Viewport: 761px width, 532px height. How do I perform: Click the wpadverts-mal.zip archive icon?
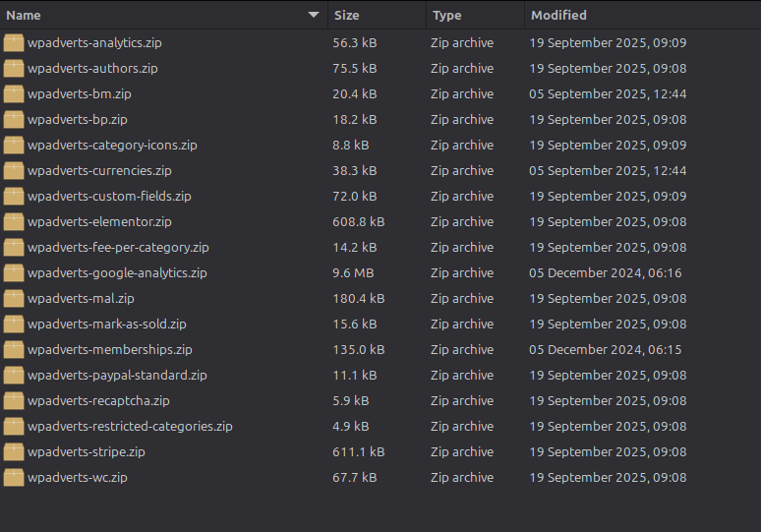tap(13, 299)
